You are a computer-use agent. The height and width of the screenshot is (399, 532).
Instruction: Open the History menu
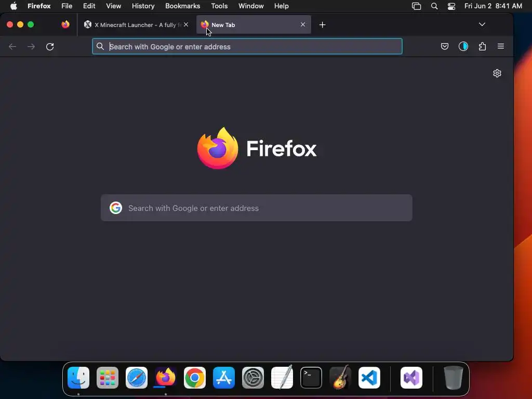pyautogui.click(x=143, y=6)
